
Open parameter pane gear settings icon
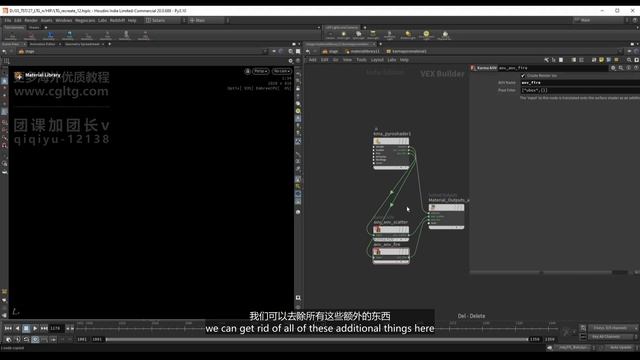click(x=613, y=68)
